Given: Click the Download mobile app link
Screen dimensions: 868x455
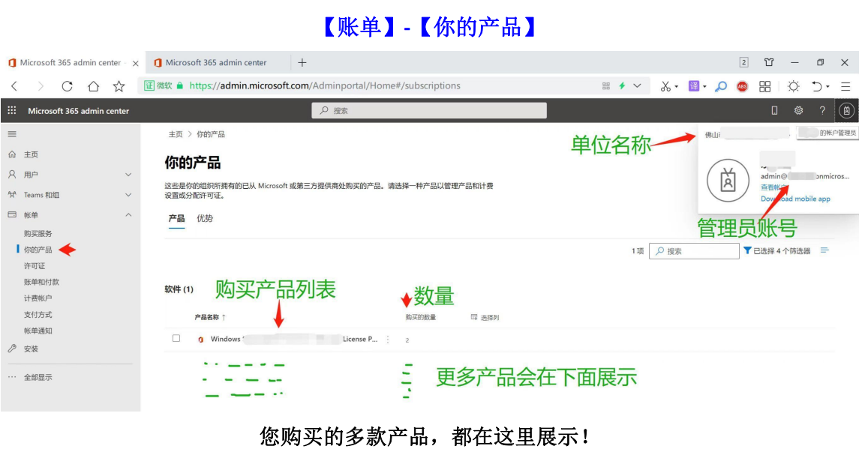Looking at the screenshot, I should tap(795, 199).
